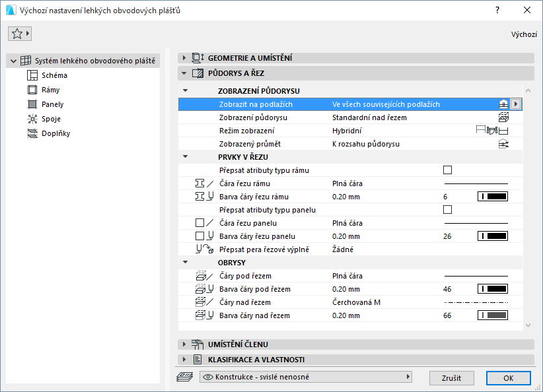
Task: Open the Favorites star button
Action: point(20,34)
